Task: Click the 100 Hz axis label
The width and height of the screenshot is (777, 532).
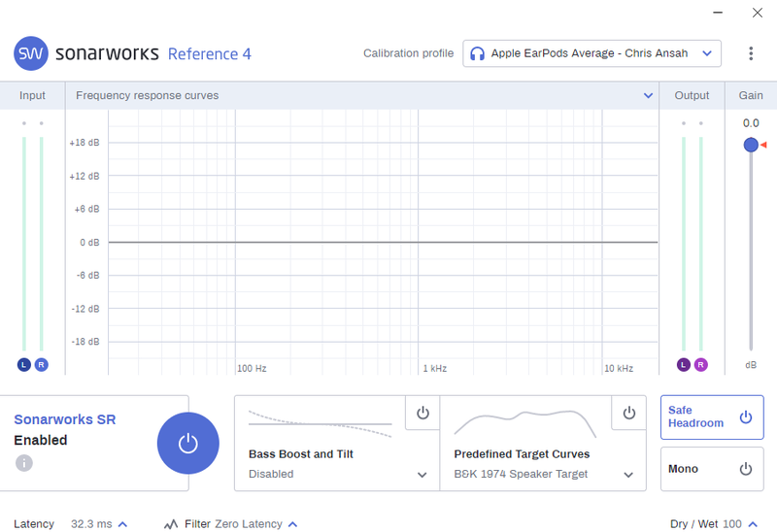Action: click(252, 369)
